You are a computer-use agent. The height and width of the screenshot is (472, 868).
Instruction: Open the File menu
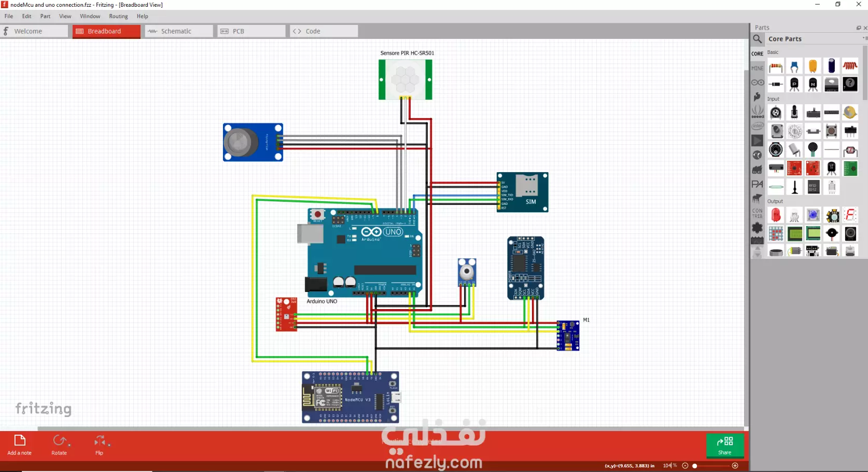tap(9, 16)
